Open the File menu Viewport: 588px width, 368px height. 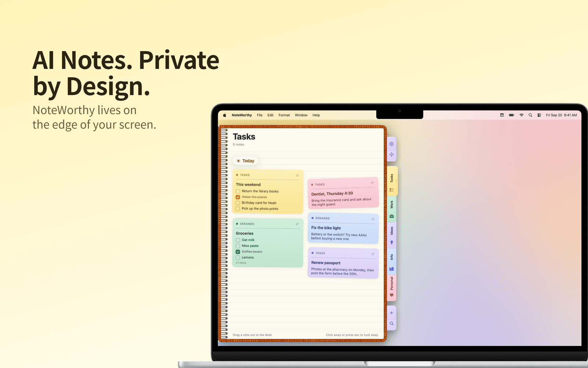coord(259,115)
